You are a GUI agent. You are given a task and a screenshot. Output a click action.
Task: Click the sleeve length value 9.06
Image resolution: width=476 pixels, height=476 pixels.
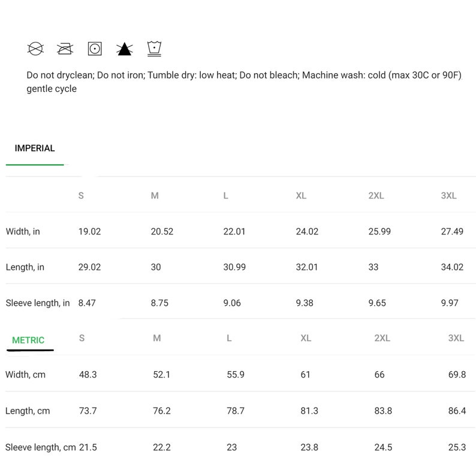[232, 303]
